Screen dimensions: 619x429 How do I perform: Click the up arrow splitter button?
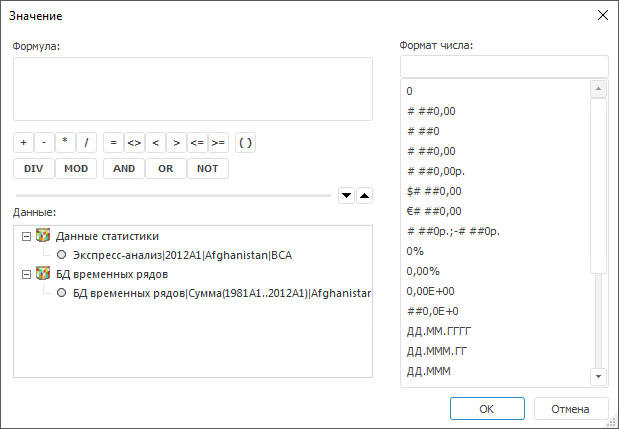pyautogui.click(x=364, y=196)
